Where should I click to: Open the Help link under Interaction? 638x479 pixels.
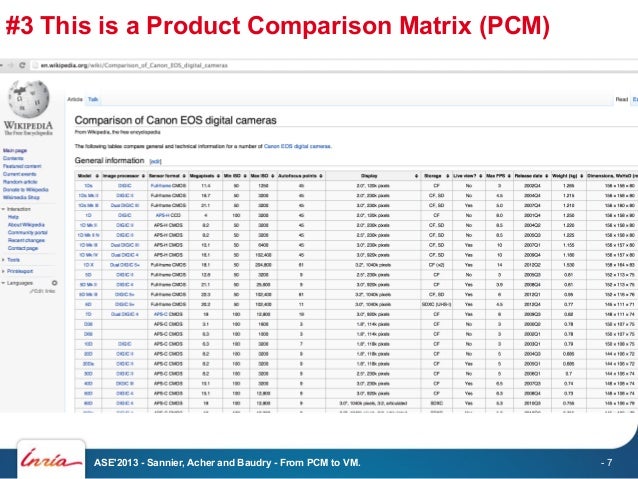click(13, 217)
